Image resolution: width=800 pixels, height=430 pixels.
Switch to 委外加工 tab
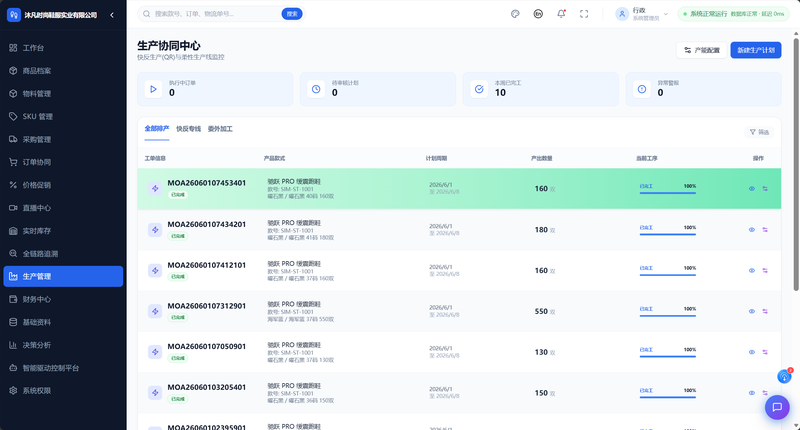pos(220,129)
